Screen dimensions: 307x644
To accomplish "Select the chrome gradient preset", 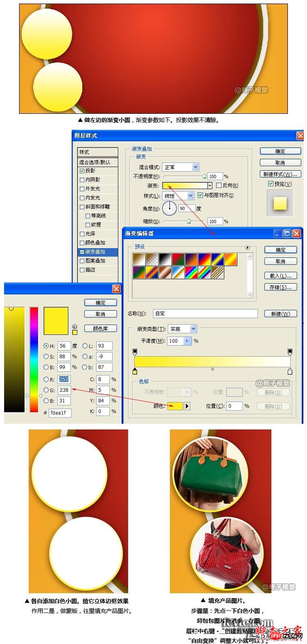I will click(x=178, y=273).
